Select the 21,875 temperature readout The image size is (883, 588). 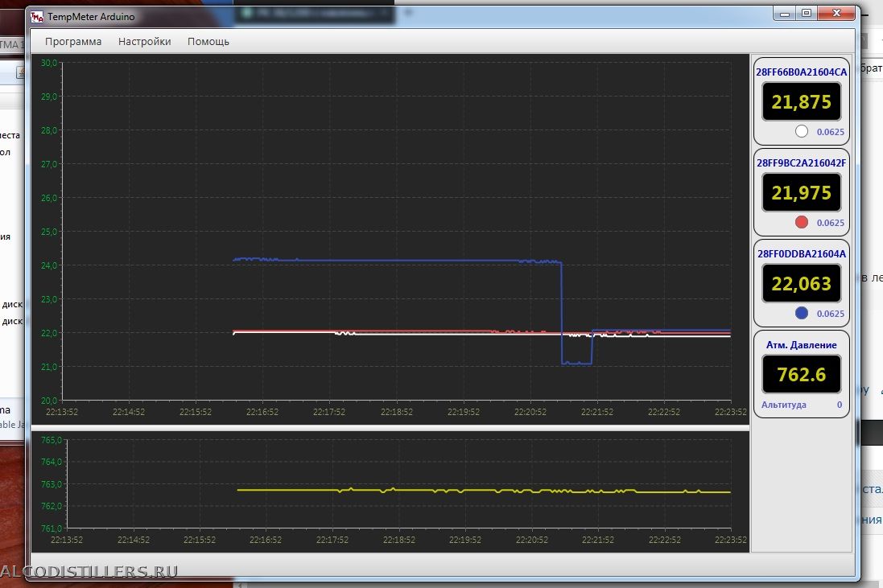click(801, 102)
